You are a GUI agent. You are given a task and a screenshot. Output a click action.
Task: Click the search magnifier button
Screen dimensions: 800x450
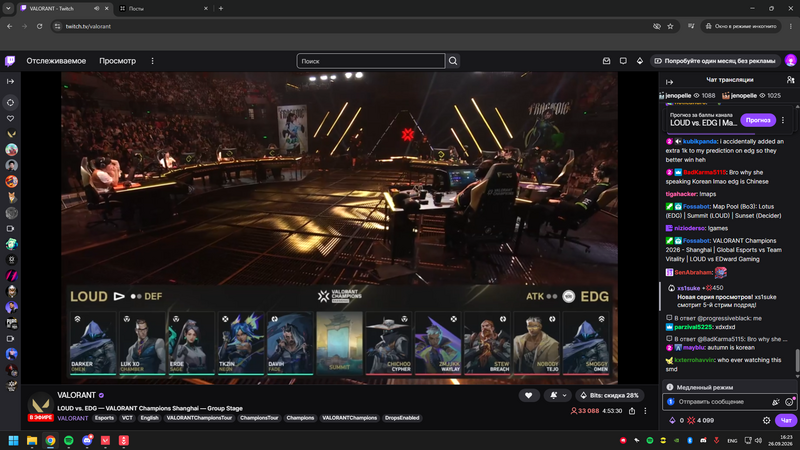pos(453,61)
